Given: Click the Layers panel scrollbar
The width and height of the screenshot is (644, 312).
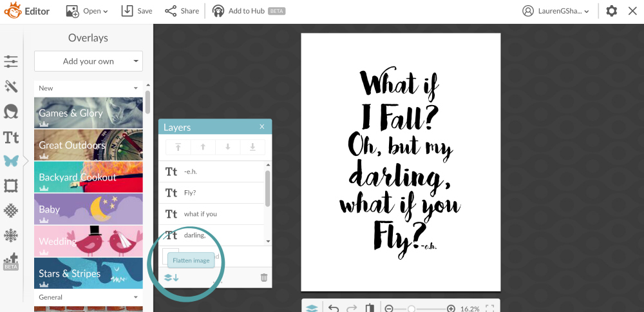Looking at the screenshot, I should pyautogui.click(x=268, y=188).
